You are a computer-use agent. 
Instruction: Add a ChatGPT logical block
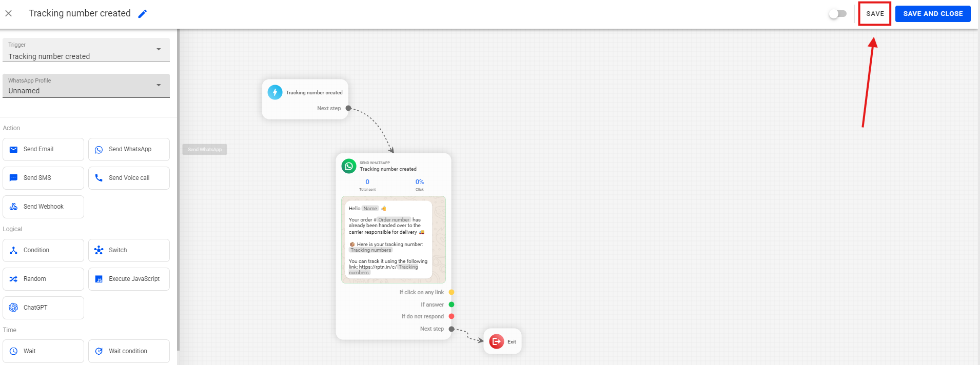pos(43,308)
